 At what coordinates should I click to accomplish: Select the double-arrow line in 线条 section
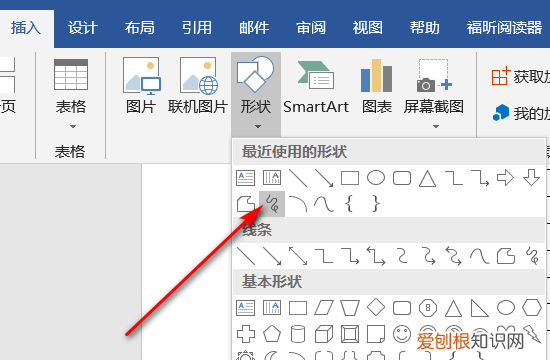[298, 256]
